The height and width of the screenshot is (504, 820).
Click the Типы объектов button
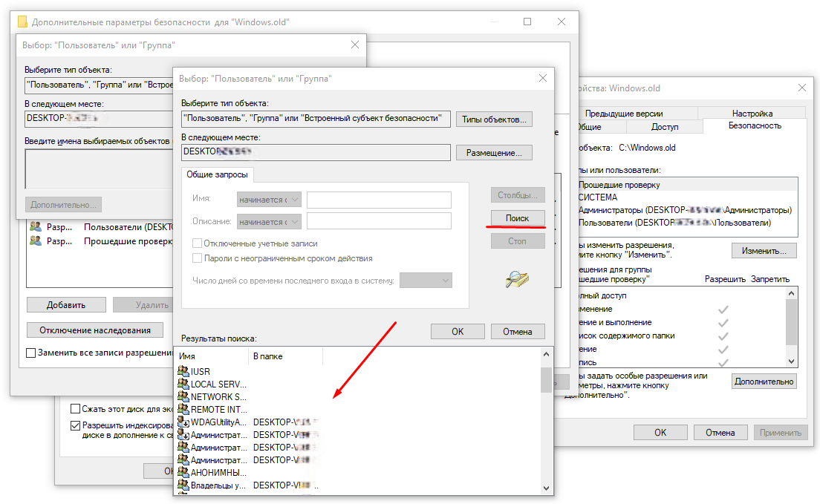(x=494, y=120)
